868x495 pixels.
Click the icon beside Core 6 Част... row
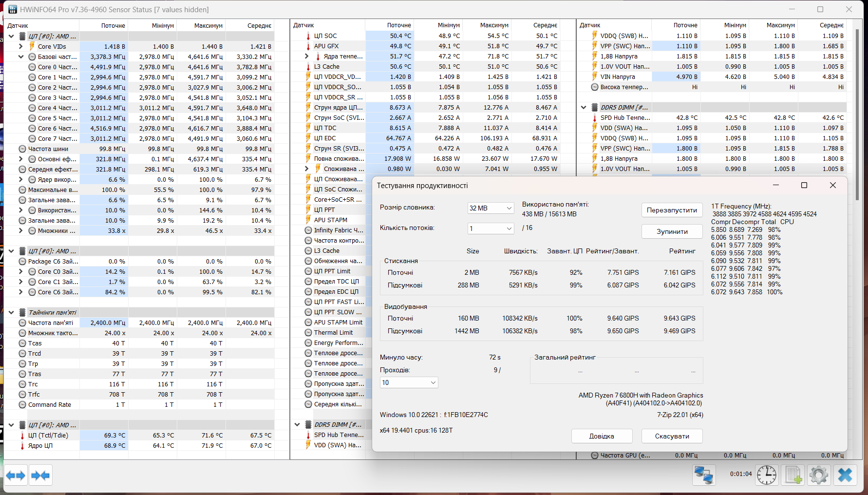(32, 128)
